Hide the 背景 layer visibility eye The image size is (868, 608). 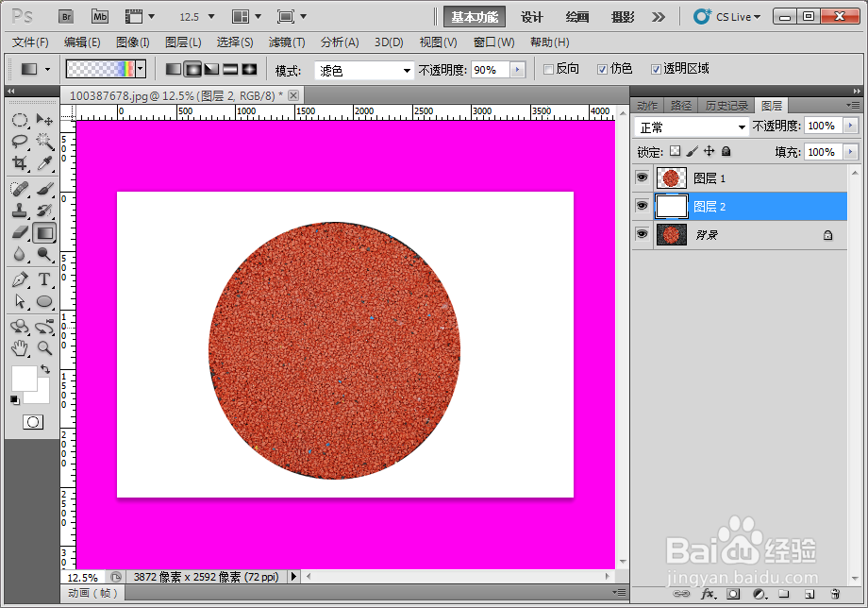642,234
